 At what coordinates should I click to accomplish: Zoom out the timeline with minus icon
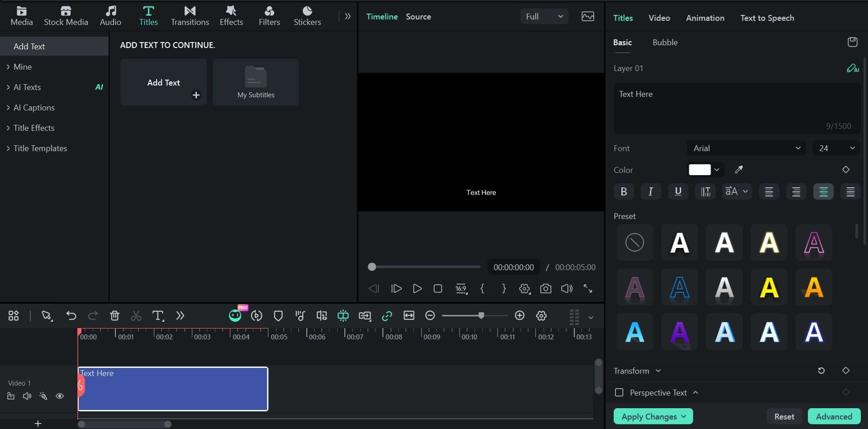point(430,315)
